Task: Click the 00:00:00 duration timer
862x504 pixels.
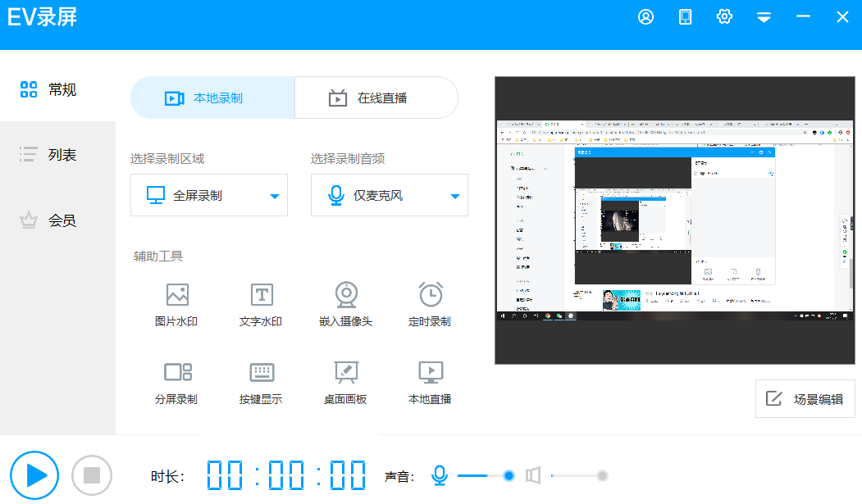Action: point(286,475)
